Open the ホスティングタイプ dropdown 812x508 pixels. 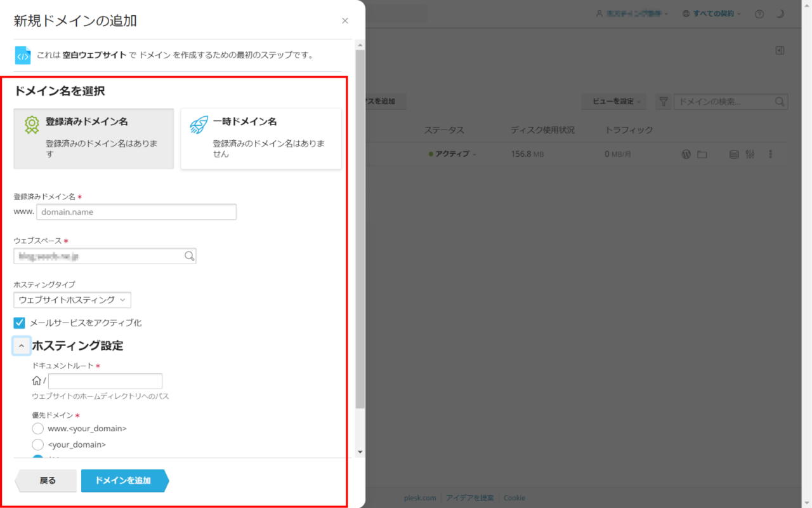coord(72,300)
